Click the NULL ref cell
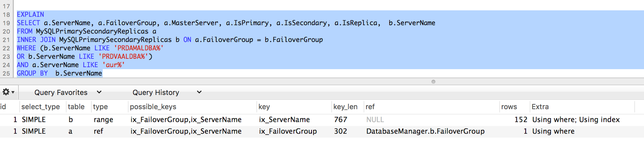Screen dimensions: 644x146 (x=375, y=119)
